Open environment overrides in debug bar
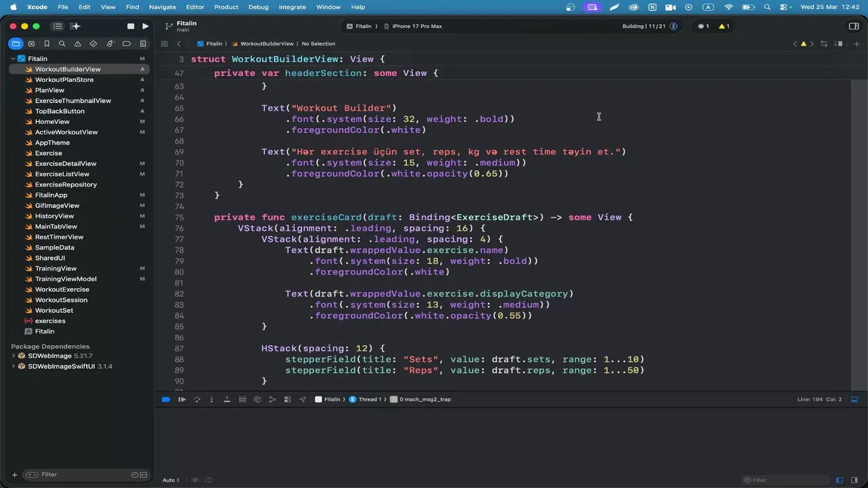This screenshot has width=868, height=488. pos(288,399)
